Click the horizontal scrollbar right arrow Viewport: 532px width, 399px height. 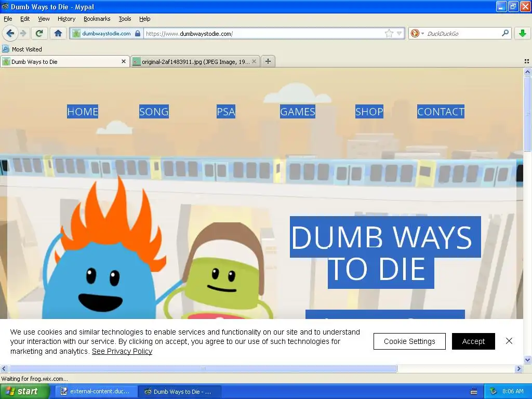tap(519, 368)
